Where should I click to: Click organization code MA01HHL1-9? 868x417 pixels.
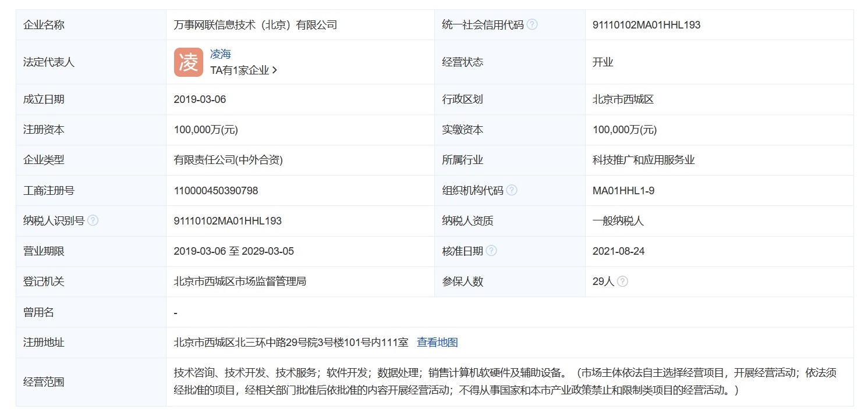[x=623, y=190]
